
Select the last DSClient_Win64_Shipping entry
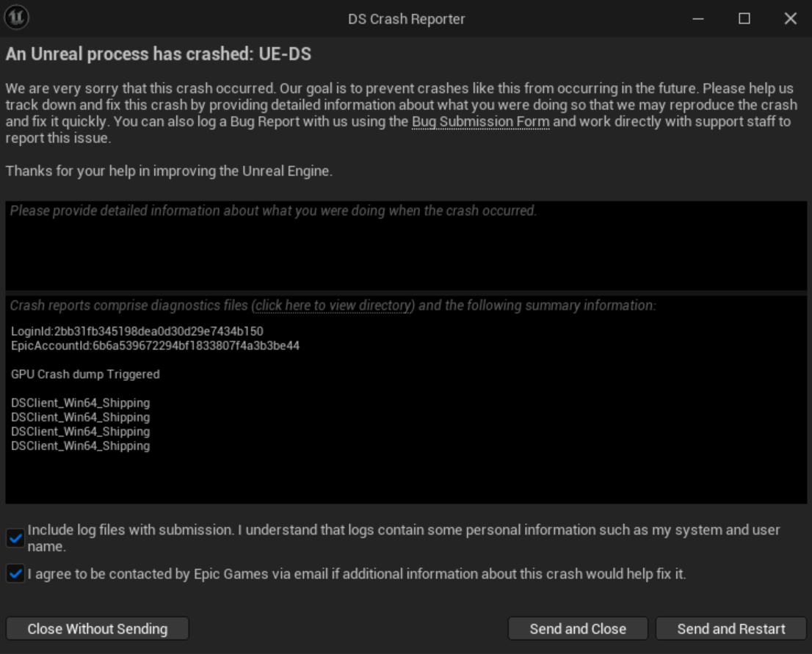[80, 446]
